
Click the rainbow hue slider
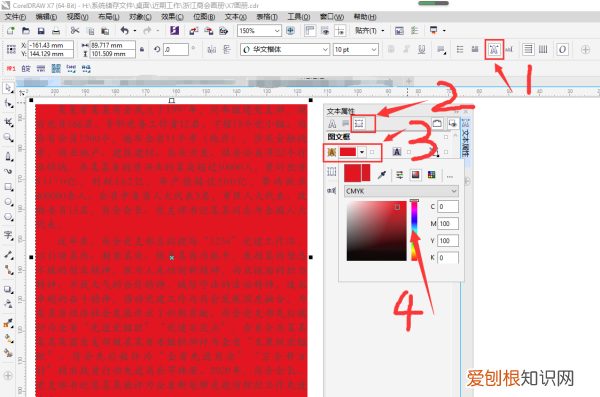[414, 230]
